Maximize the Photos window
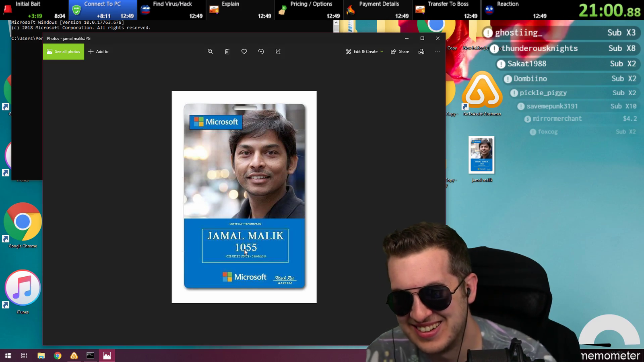Screen dimensions: 644x362 [x=422, y=38]
